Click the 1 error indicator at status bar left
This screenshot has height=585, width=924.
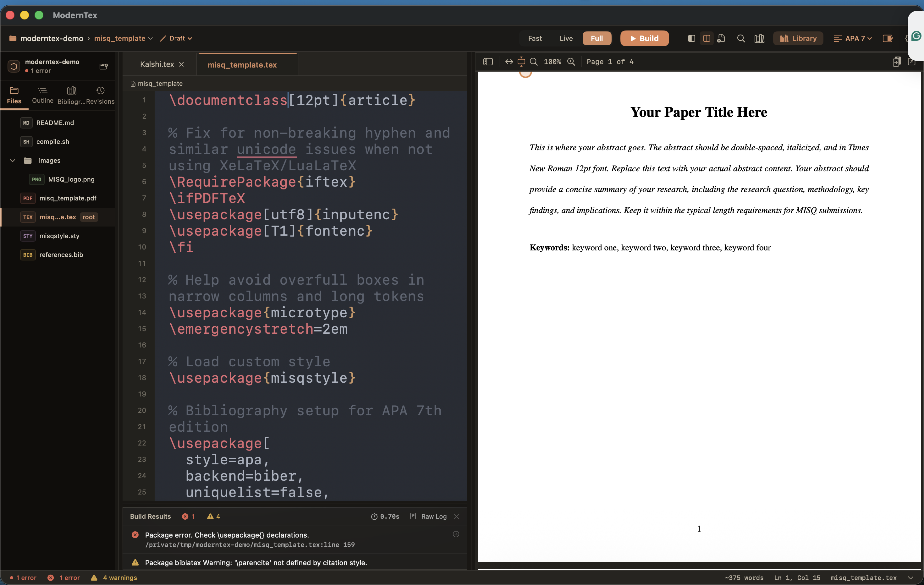click(23, 578)
